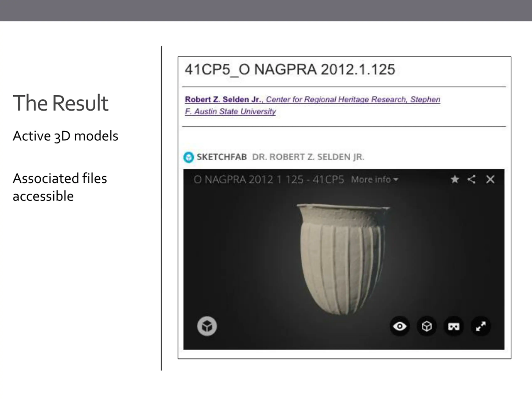
Task: Open DR. ROBERT Z. SELDEN JR. profile
Action: 308,157
